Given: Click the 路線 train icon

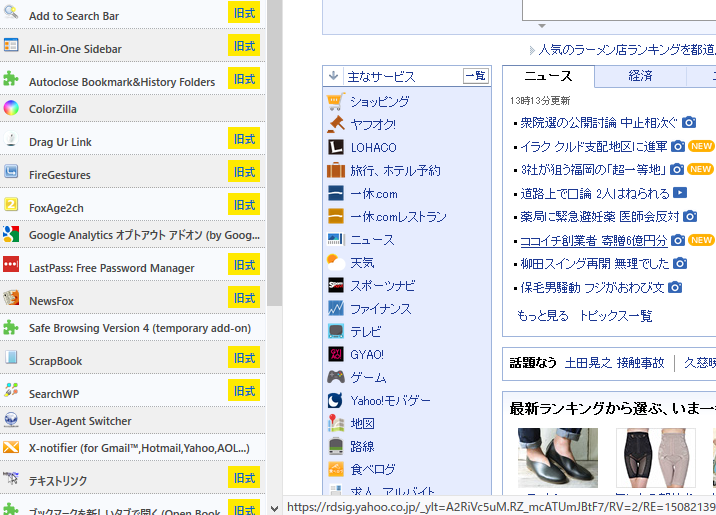Looking at the screenshot, I should click(336, 446).
